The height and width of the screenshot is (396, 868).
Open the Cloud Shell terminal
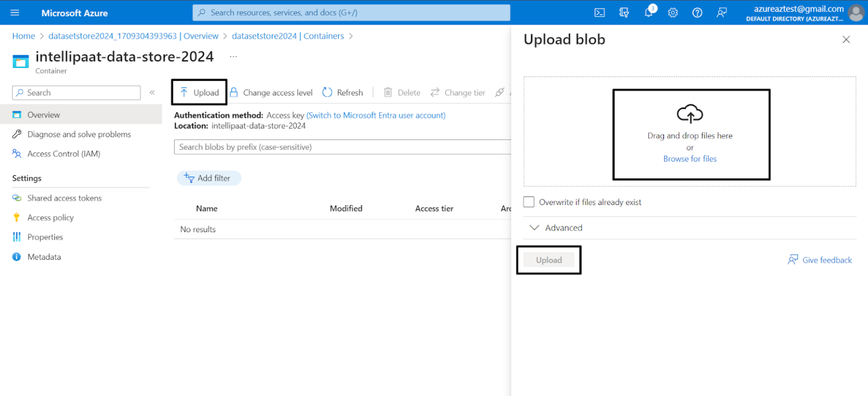[600, 12]
